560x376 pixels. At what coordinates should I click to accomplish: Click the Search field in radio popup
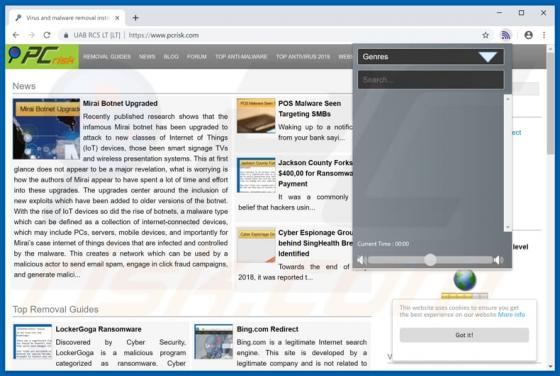coord(431,80)
